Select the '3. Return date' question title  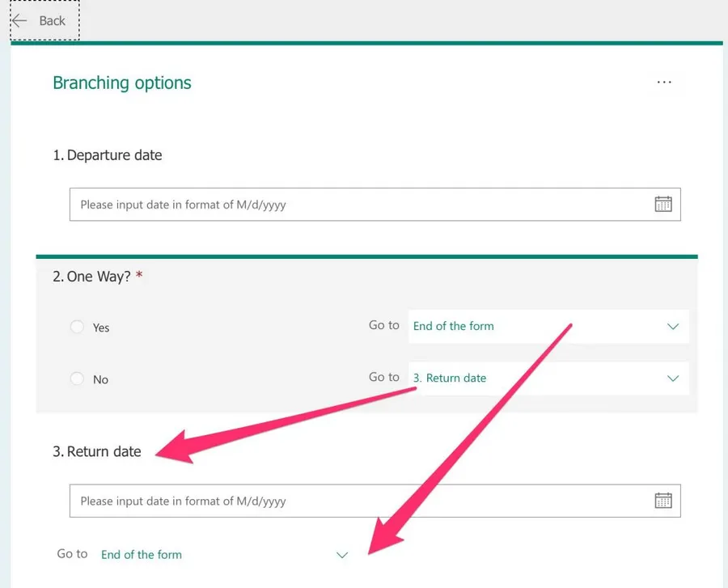point(97,451)
